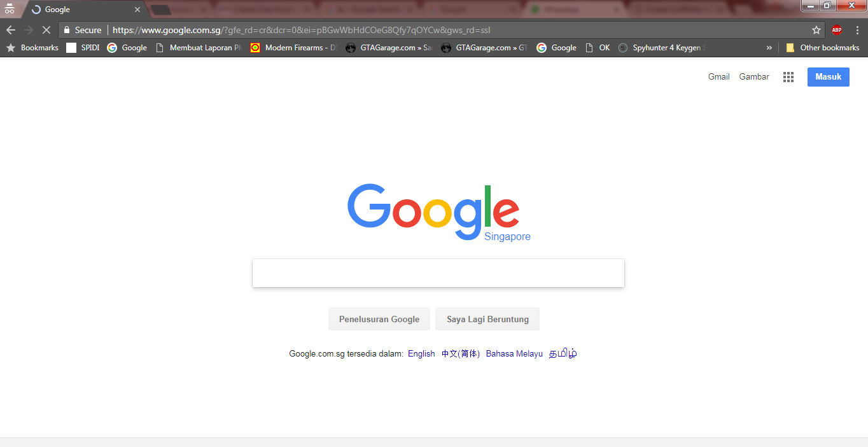The image size is (868, 447).
Task: Open the Gambar images link
Action: click(754, 77)
